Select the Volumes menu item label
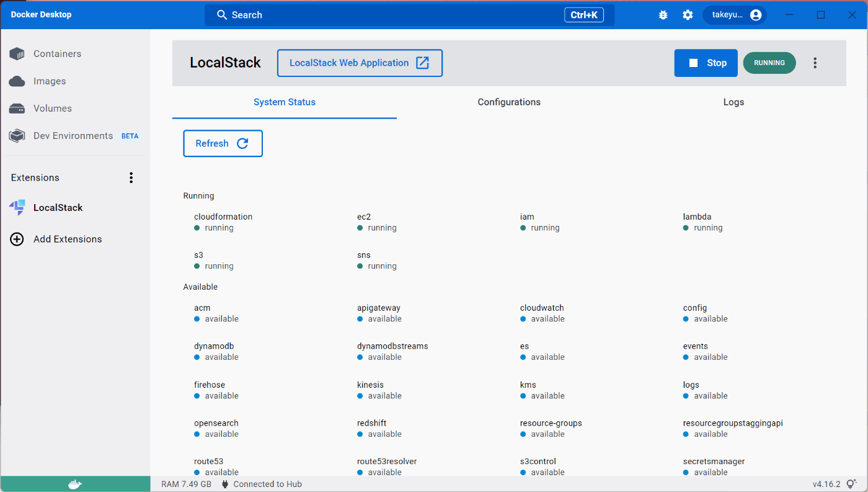868x492 pixels. [x=53, y=109]
